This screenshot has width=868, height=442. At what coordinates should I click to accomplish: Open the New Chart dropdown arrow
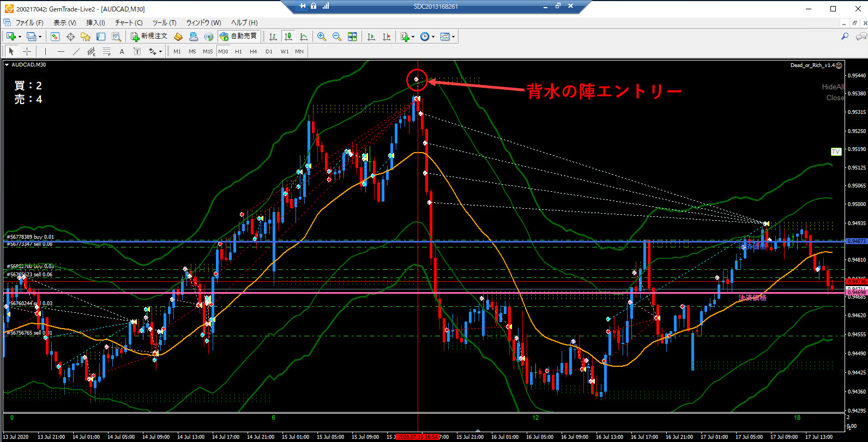pyautogui.click(x=20, y=37)
